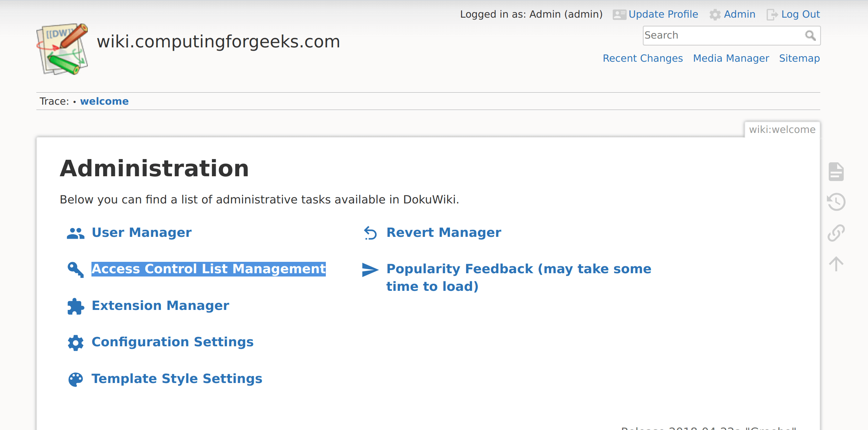
Task: Click the Log Out arrow icon
Action: click(x=772, y=15)
